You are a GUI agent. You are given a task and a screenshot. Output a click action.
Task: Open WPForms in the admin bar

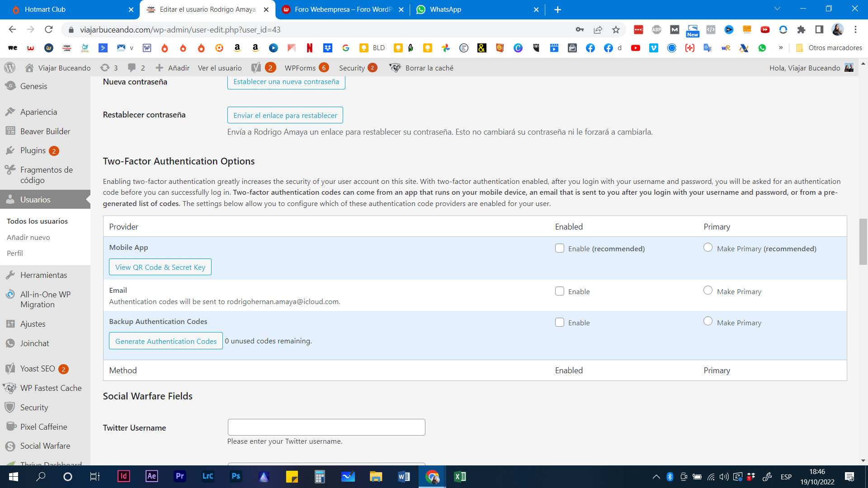click(x=306, y=68)
